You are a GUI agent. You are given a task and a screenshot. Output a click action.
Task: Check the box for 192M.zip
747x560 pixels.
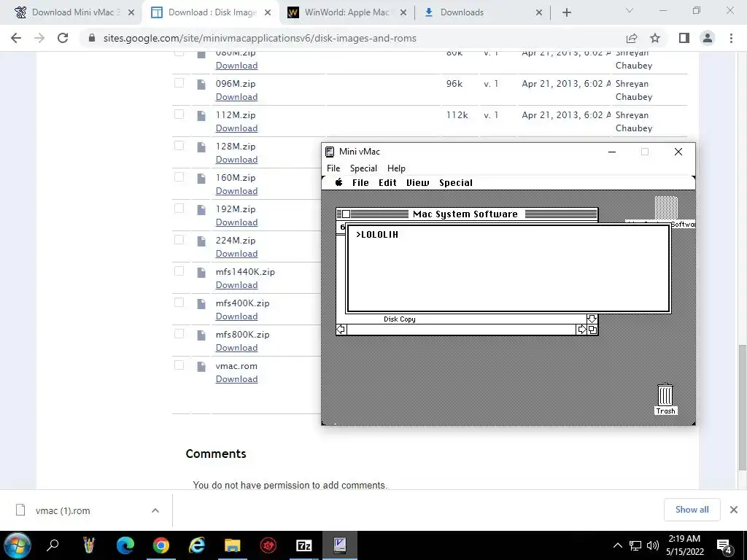coord(179,209)
